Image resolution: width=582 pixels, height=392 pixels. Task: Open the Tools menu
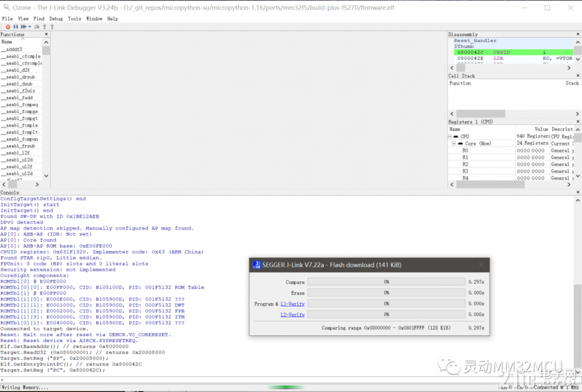coord(74,19)
